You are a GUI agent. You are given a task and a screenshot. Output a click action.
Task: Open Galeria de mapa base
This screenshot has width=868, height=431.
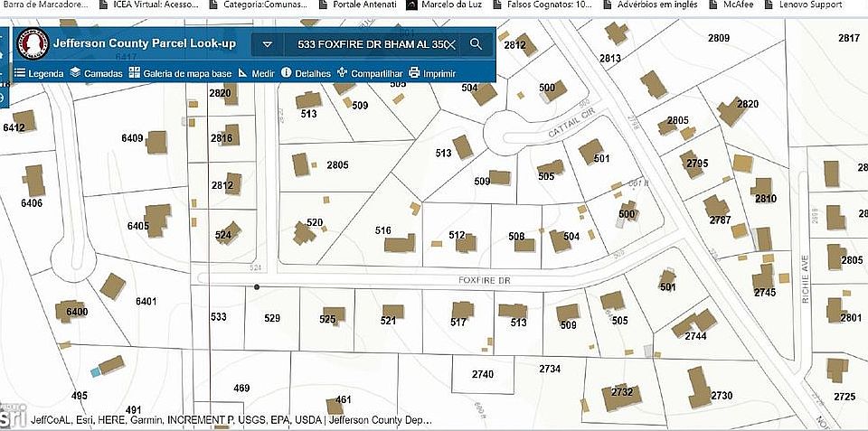click(180, 73)
